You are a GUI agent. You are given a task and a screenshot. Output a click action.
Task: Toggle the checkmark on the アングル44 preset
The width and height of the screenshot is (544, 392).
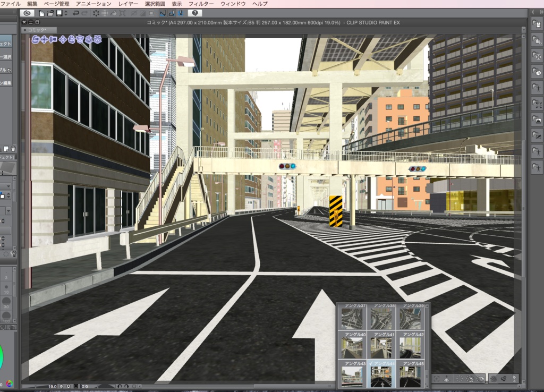tap(371, 363)
